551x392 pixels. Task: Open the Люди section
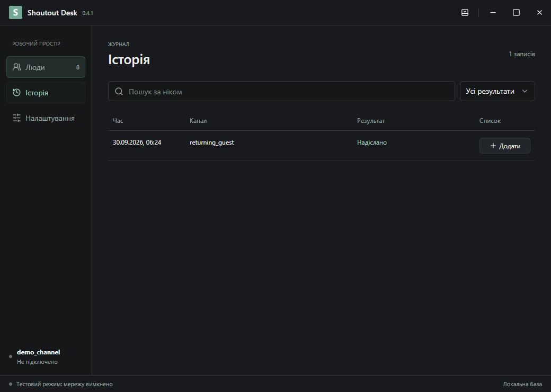(46, 67)
